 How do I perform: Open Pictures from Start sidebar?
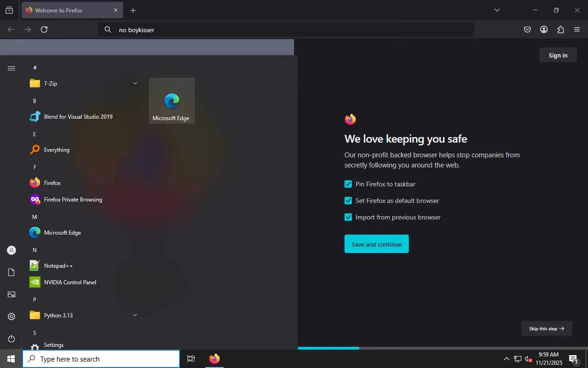coord(11,294)
